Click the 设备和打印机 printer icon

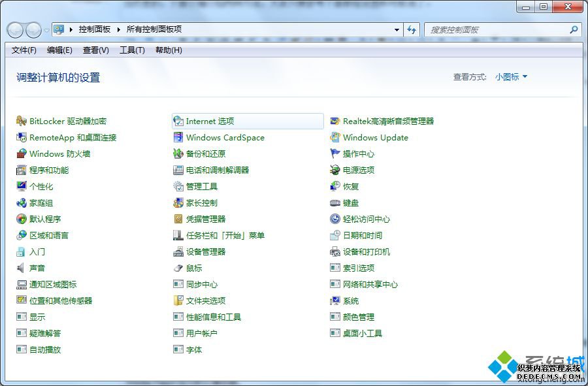pyautogui.click(x=335, y=252)
